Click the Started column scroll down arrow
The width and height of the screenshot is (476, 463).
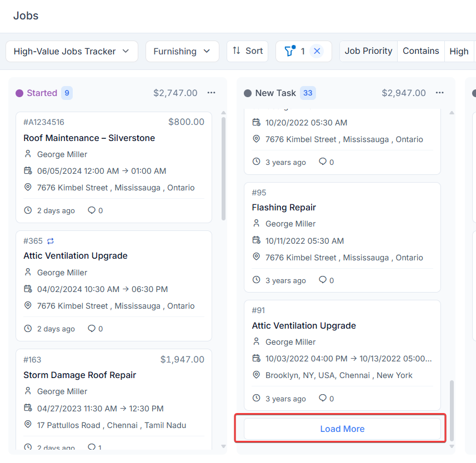click(223, 446)
